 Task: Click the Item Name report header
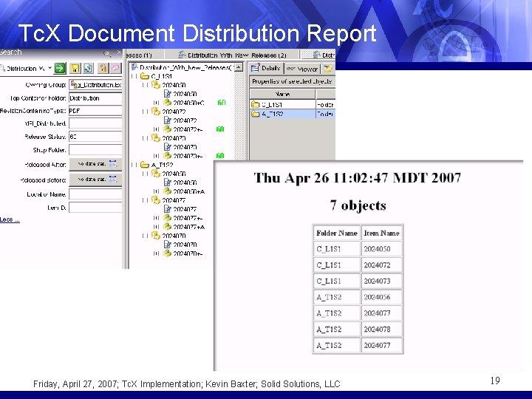point(381,233)
